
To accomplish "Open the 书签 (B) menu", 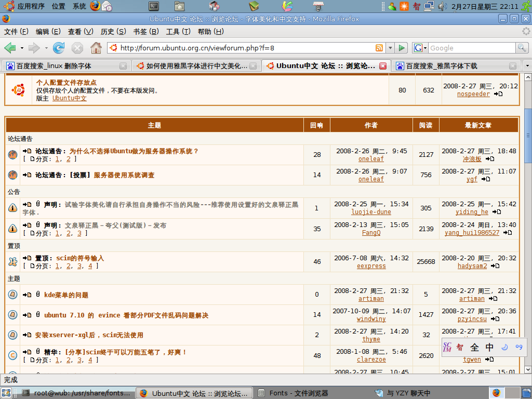I will 146,32.
